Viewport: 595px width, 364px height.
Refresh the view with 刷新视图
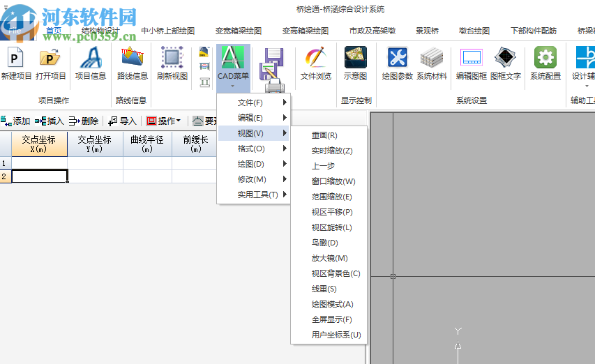(x=172, y=63)
